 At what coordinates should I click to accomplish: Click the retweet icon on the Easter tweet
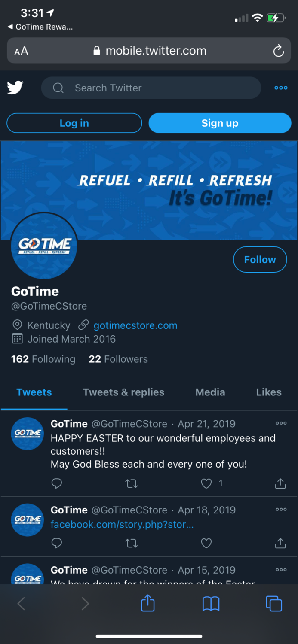tap(131, 483)
